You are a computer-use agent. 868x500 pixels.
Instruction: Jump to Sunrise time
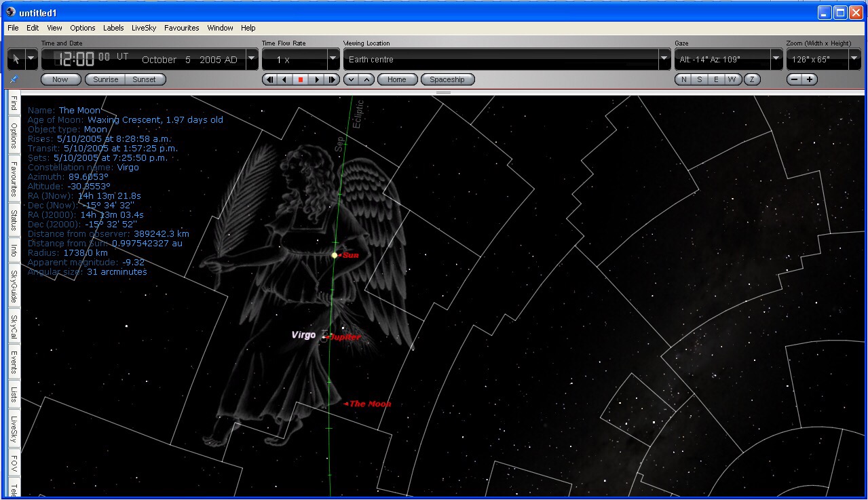click(x=106, y=79)
